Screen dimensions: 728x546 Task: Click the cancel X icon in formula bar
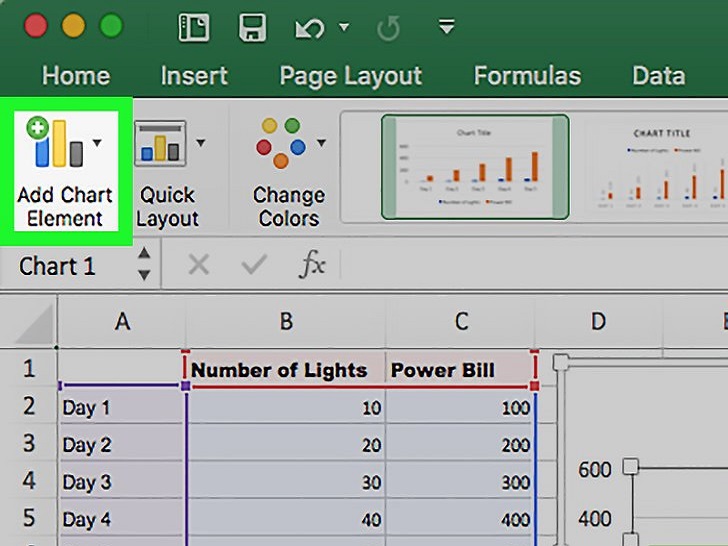click(199, 266)
